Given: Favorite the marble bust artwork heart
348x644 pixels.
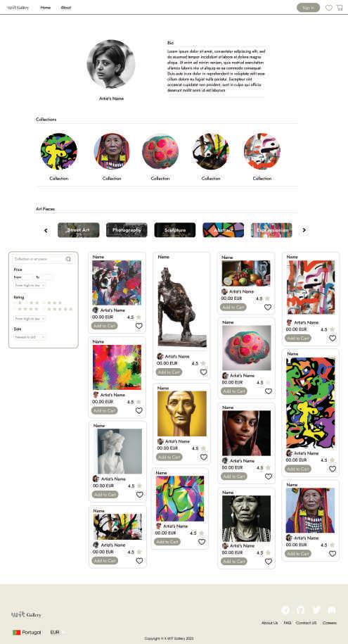Looking at the screenshot, I should [x=139, y=495].
